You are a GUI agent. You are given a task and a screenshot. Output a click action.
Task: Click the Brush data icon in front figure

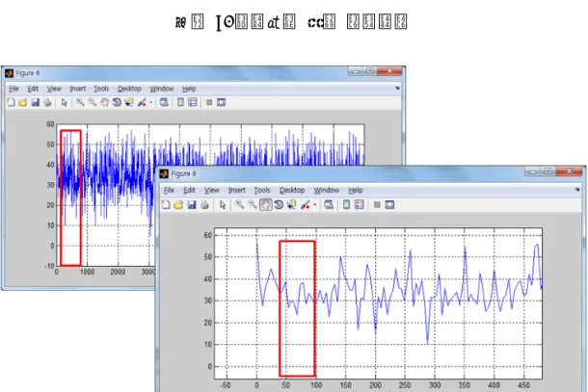pos(306,204)
